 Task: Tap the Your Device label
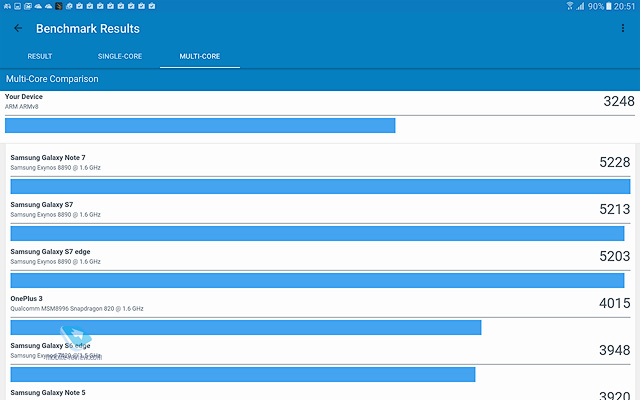point(24,97)
